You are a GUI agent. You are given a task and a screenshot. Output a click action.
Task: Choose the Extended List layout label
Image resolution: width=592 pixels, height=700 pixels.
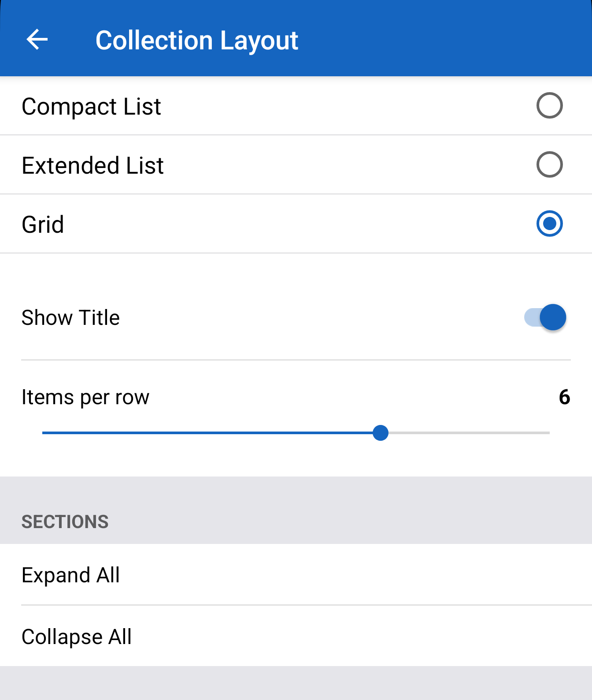(93, 166)
